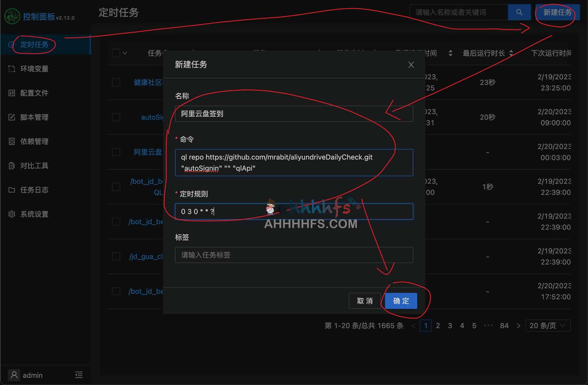588x385 pixels.
Task: Check the autoSignin task row checkbox
Action: pos(116,117)
